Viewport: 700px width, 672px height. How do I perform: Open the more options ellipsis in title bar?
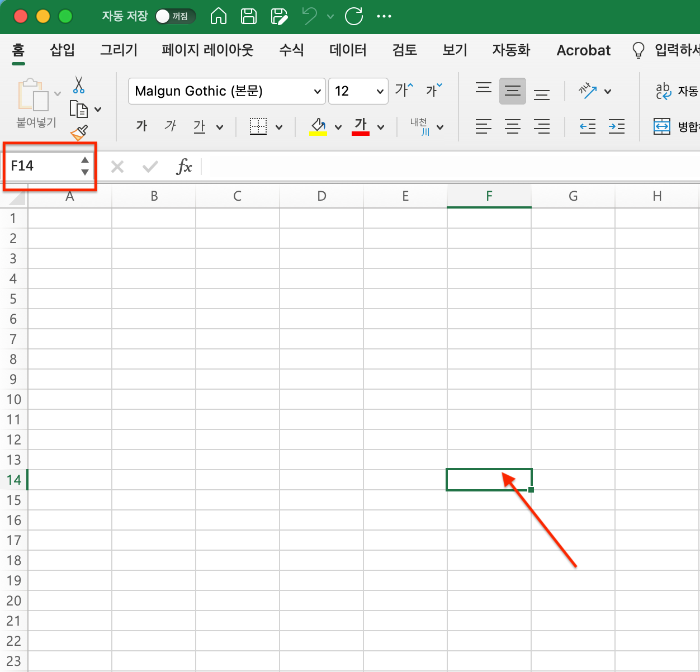tap(384, 17)
